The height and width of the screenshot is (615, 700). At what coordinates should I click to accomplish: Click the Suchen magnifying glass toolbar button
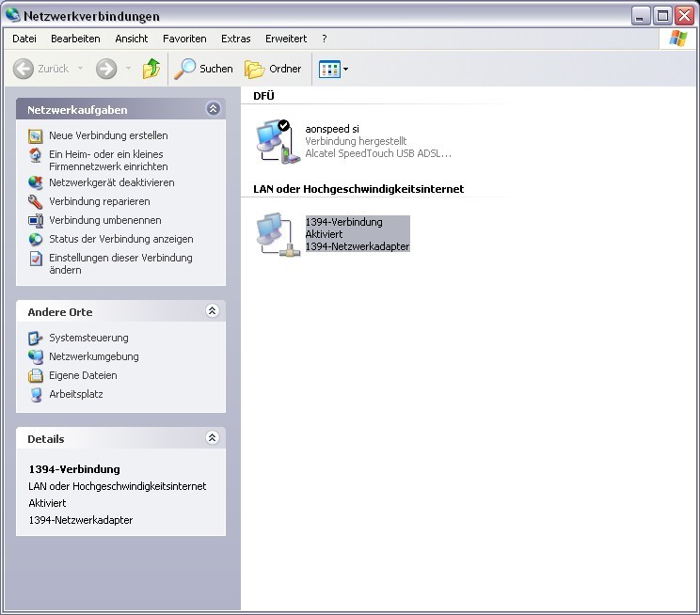tap(203, 69)
